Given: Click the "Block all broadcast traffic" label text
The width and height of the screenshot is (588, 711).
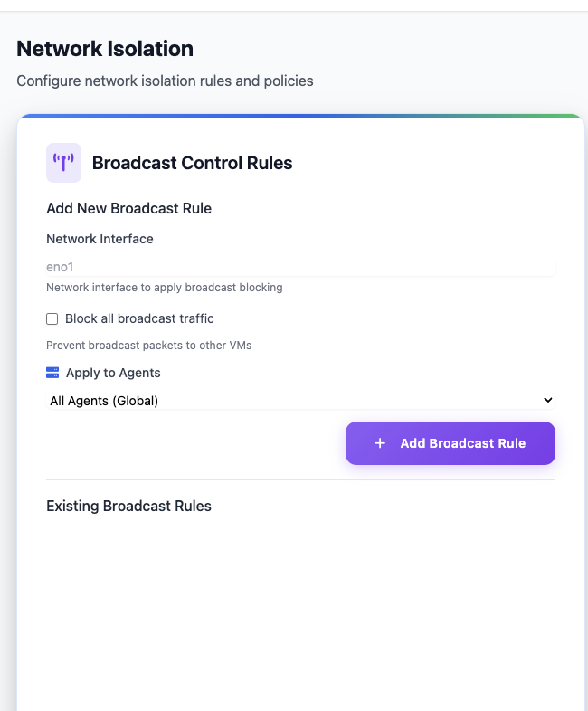Looking at the screenshot, I should pos(139,318).
